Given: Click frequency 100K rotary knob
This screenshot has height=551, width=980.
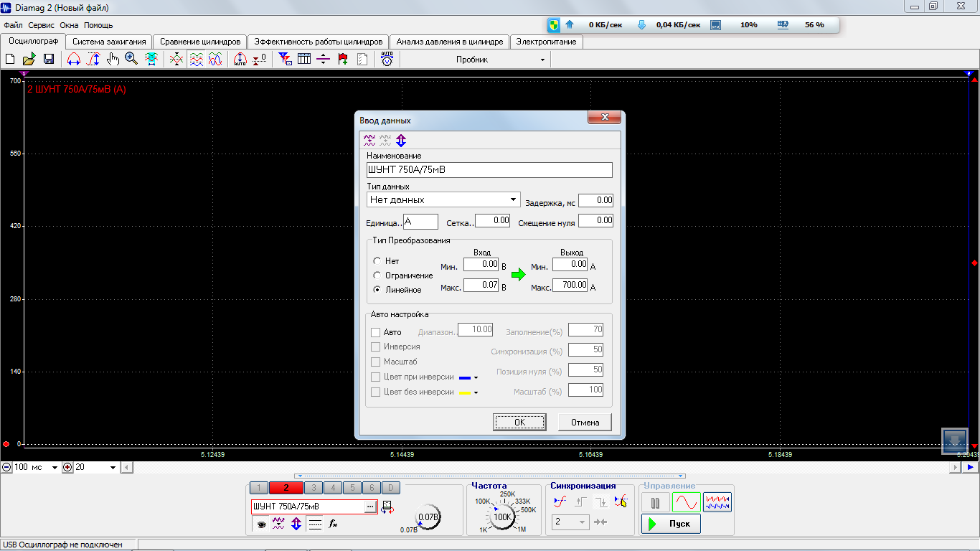Looking at the screenshot, I should click(x=502, y=516).
